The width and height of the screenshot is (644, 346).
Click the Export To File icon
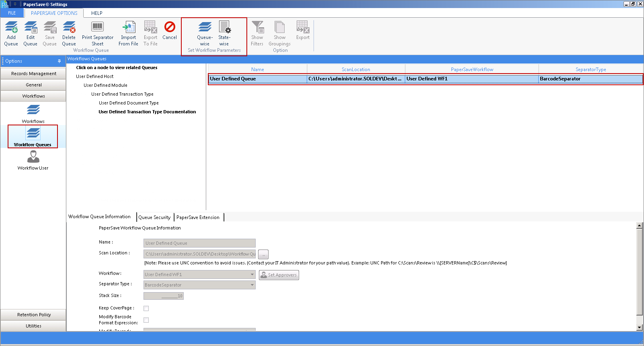[x=150, y=27]
